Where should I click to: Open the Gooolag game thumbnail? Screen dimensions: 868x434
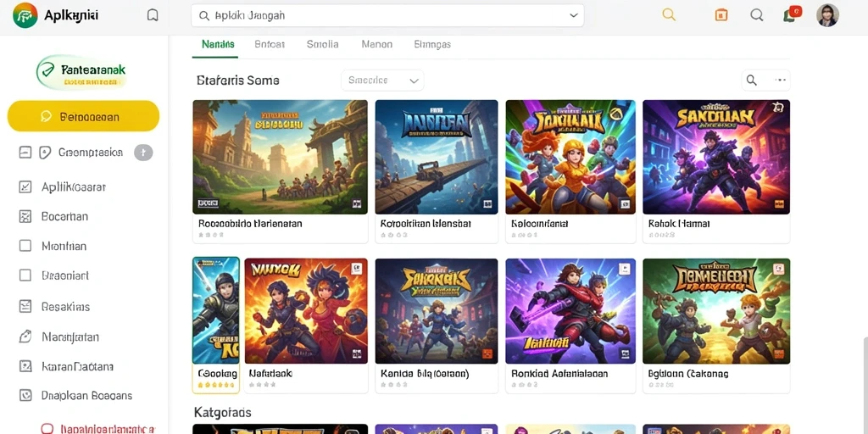pos(216,310)
